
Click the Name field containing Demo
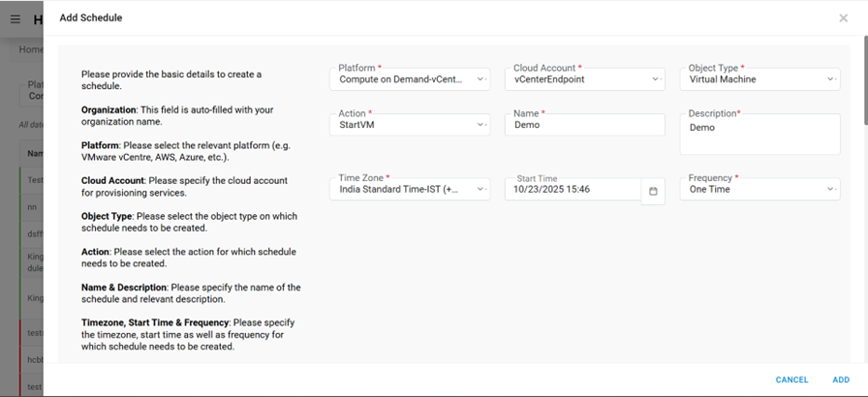(x=584, y=125)
